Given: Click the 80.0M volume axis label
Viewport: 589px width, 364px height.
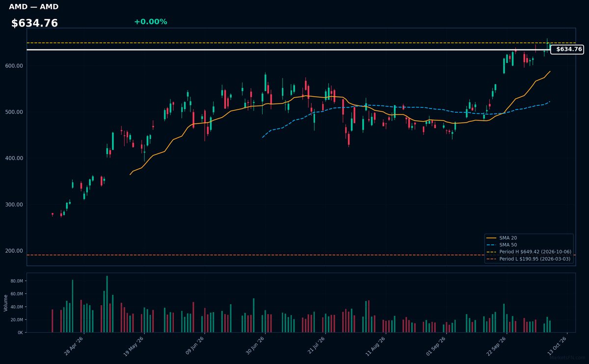Looking at the screenshot, I should point(17,281).
